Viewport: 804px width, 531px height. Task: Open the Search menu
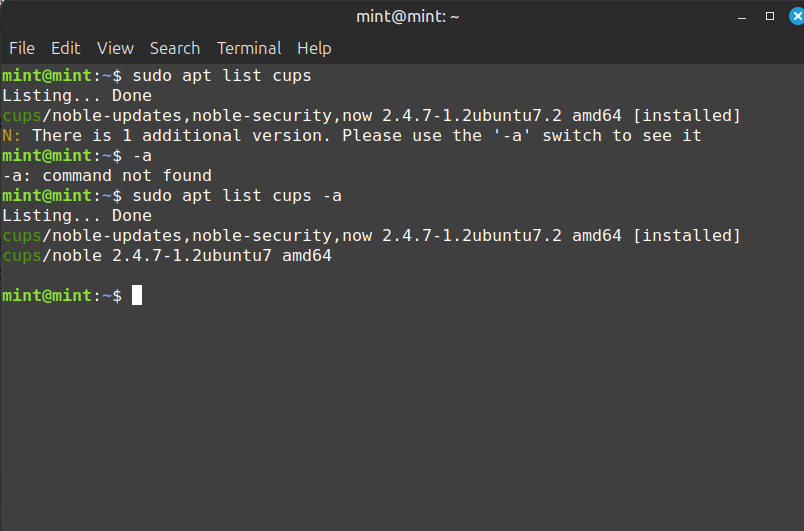pyautogui.click(x=175, y=48)
